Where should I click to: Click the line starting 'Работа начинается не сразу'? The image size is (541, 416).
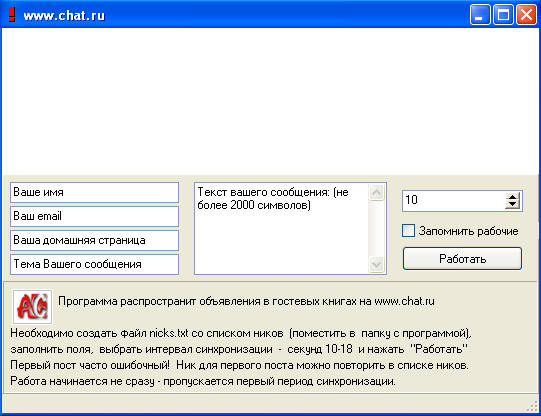pos(203,381)
